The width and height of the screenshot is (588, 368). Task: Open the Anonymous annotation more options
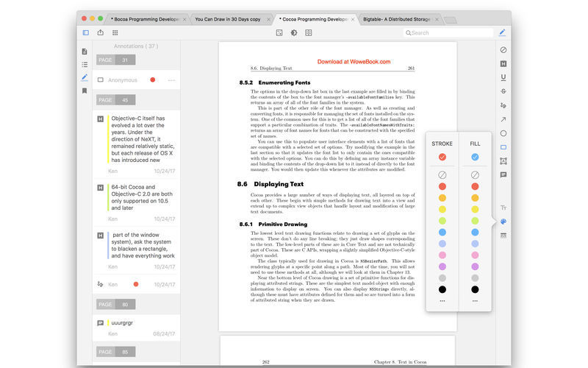[x=171, y=80]
